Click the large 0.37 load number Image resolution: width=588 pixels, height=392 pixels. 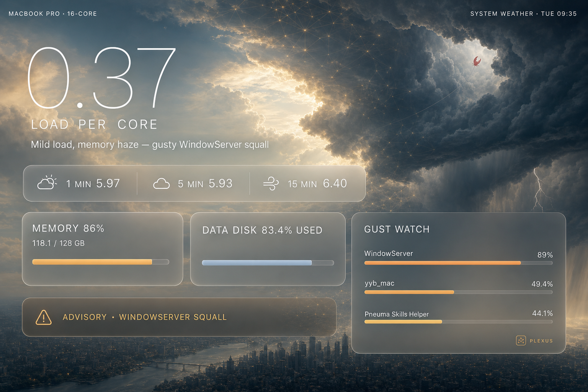click(x=102, y=78)
